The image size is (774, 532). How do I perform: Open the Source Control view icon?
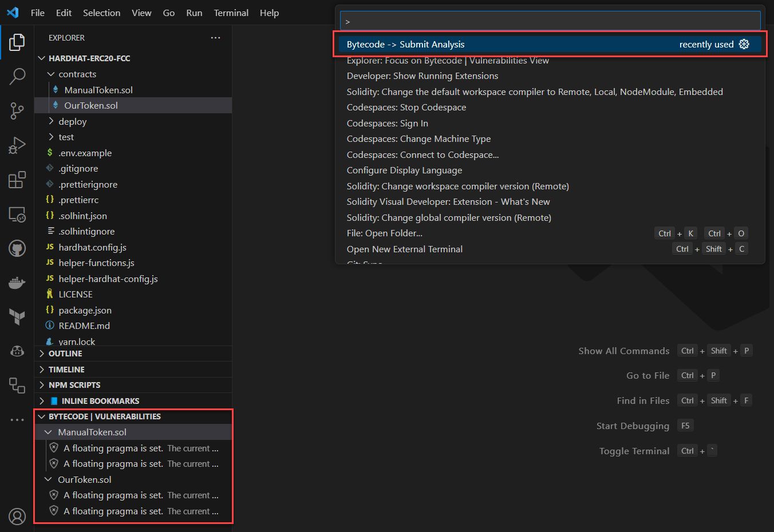pos(17,111)
